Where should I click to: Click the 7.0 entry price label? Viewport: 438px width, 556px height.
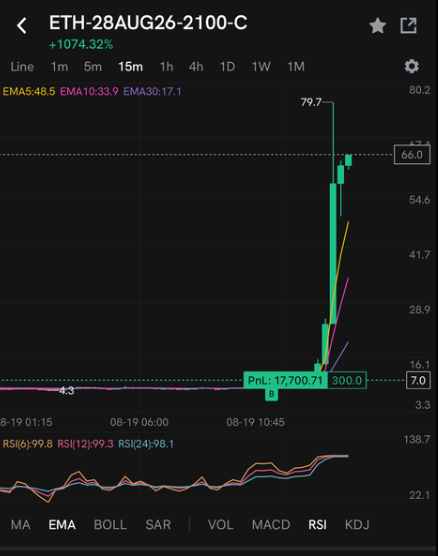(x=418, y=380)
